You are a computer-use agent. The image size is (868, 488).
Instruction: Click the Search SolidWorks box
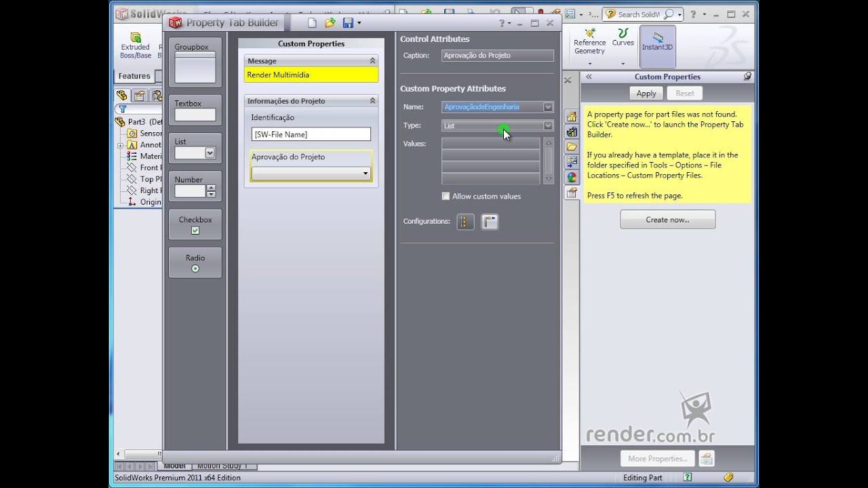point(639,14)
